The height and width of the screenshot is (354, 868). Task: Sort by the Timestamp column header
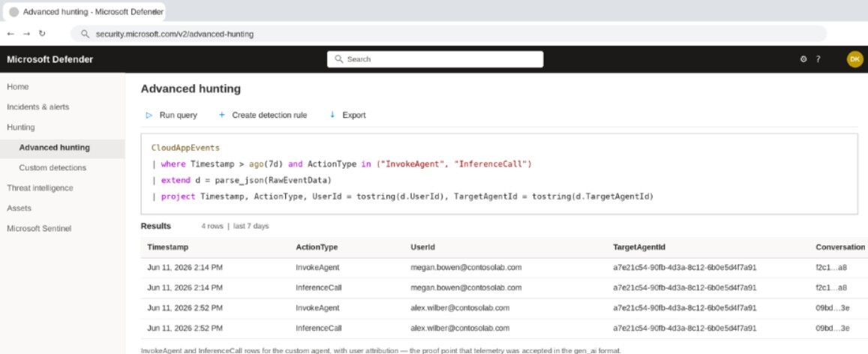(x=168, y=247)
